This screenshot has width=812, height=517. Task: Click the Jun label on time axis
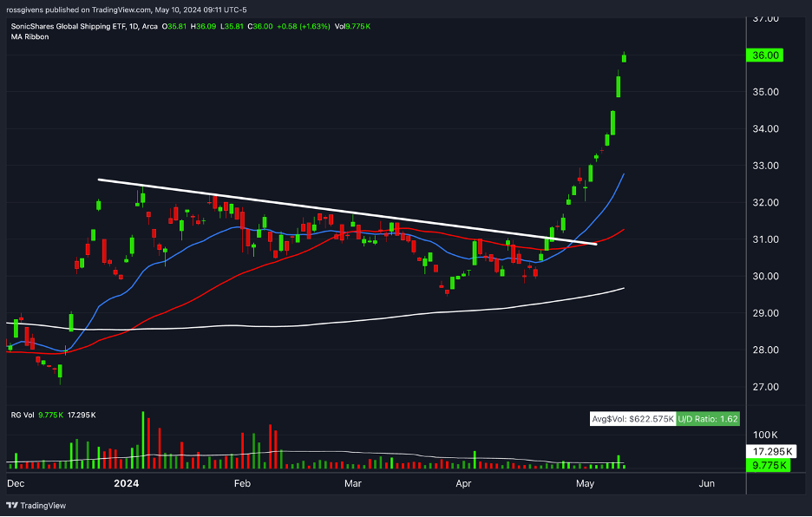point(706,483)
